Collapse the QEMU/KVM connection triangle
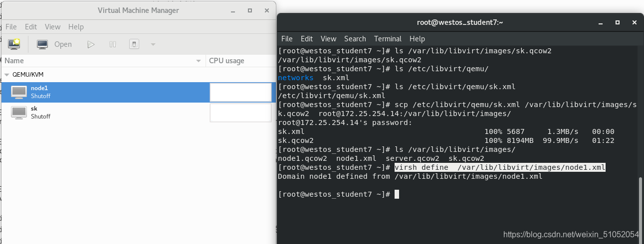The width and height of the screenshot is (644, 244). coord(6,75)
